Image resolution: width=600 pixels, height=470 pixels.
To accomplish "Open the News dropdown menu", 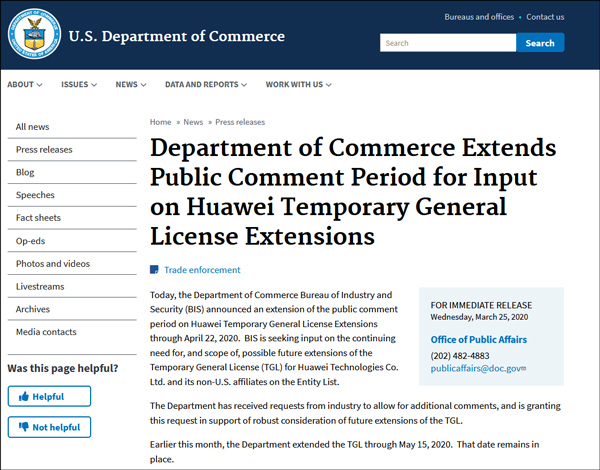I will coord(131,85).
